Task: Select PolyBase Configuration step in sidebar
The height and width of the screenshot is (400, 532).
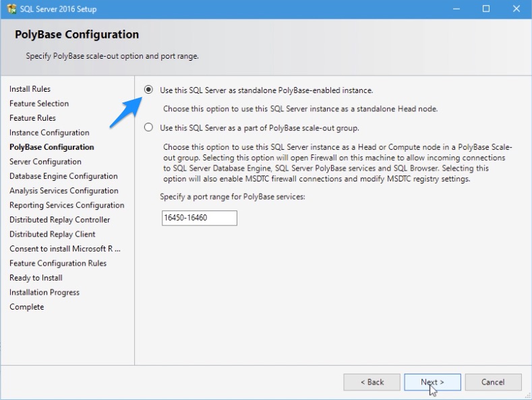Action: (51, 147)
